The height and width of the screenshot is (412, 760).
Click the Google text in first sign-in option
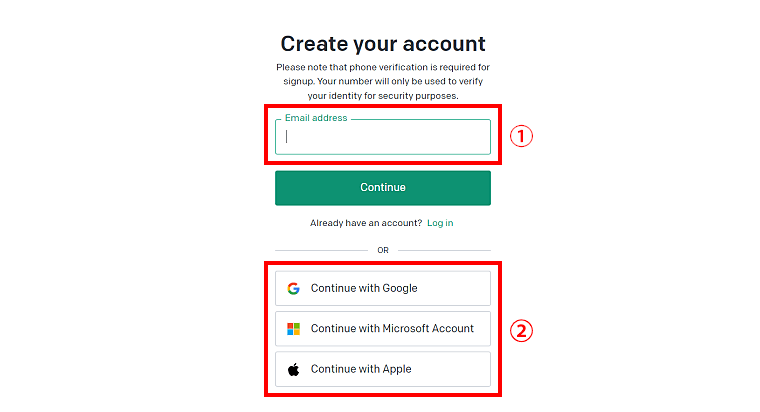(x=400, y=288)
